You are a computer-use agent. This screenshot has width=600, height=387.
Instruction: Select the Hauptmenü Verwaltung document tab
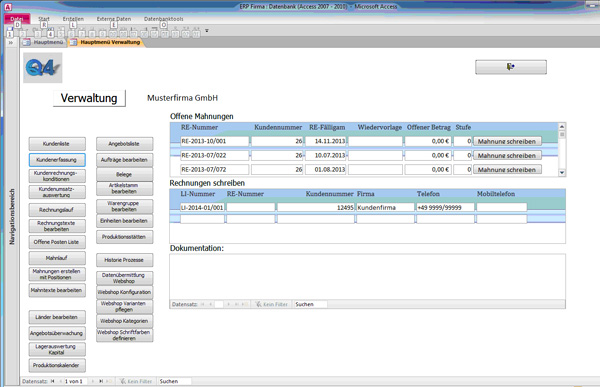(106, 42)
